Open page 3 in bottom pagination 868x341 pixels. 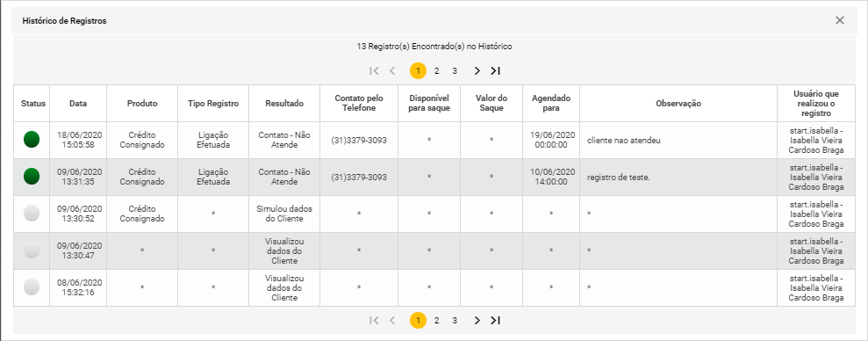pos(455,320)
